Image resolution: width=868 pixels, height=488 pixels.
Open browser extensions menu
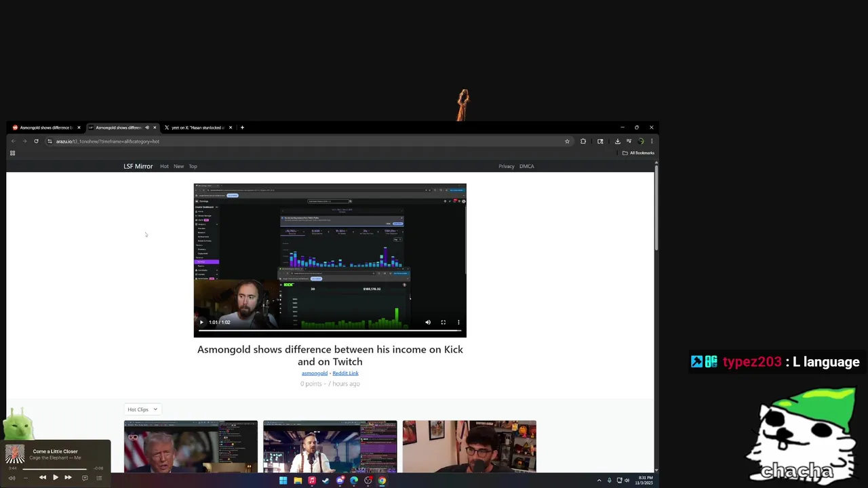click(x=583, y=142)
